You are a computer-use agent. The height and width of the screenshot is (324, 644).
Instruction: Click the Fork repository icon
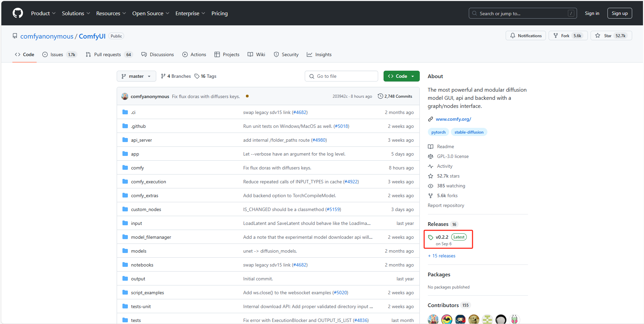(x=556, y=36)
